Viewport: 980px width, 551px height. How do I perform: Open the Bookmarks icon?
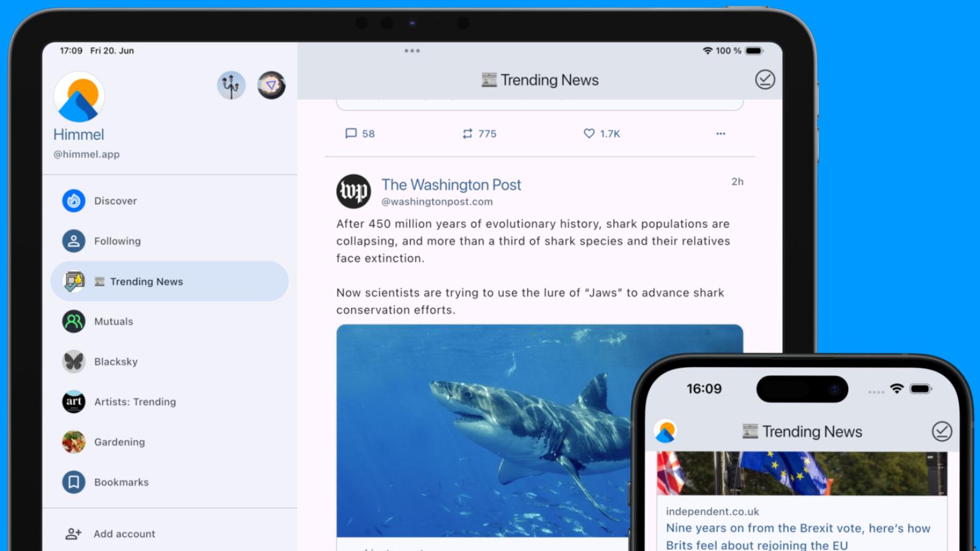73,482
